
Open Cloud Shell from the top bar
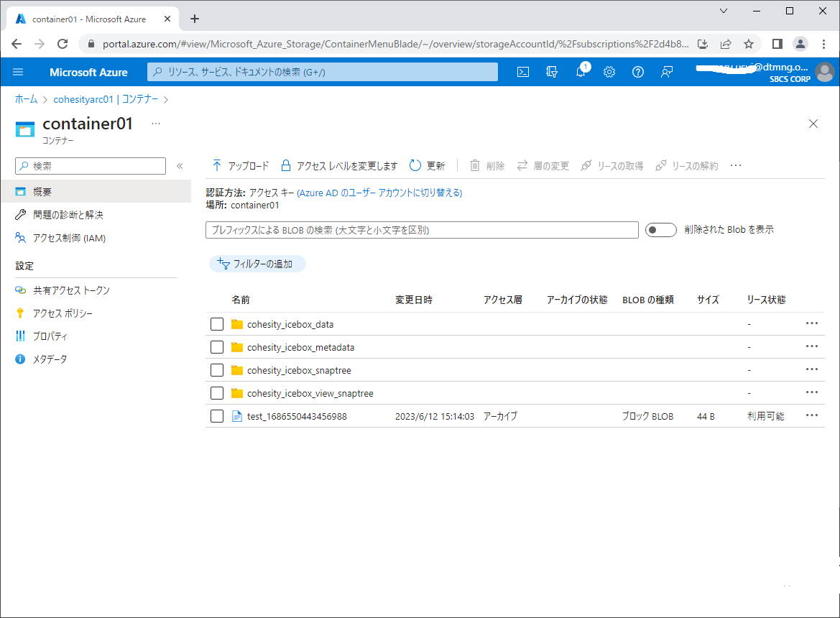pos(523,72)
